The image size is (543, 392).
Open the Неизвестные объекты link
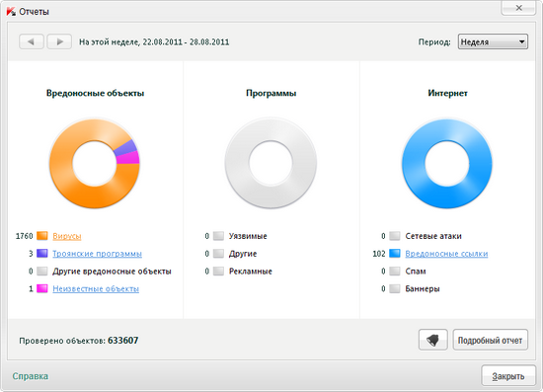[96, 288]
